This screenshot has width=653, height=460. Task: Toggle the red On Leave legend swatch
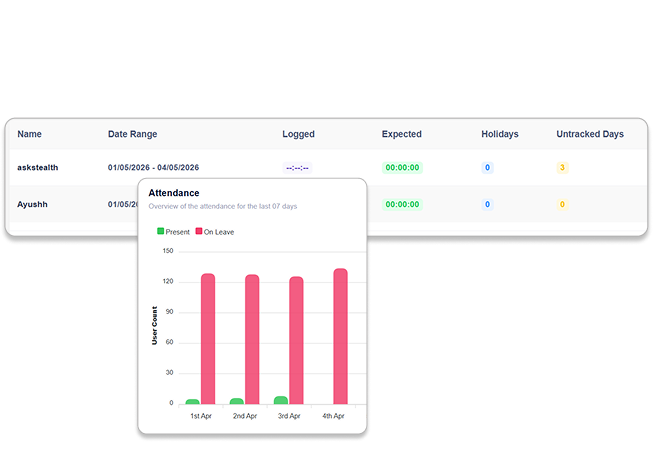[199, 231]
